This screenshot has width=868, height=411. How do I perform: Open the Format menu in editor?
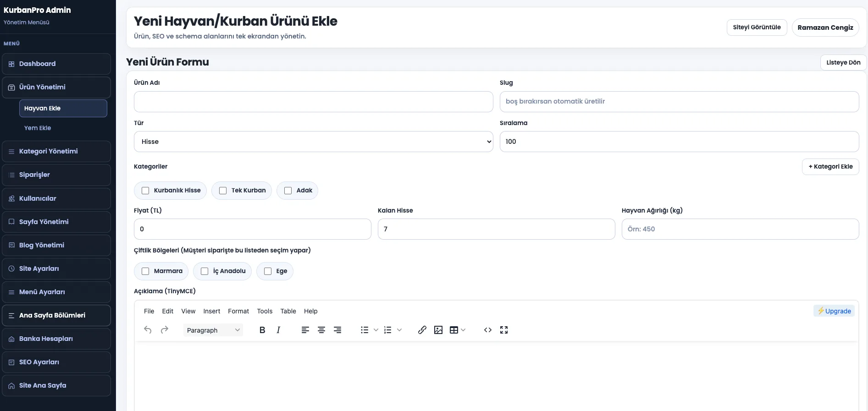pos(238,311)
